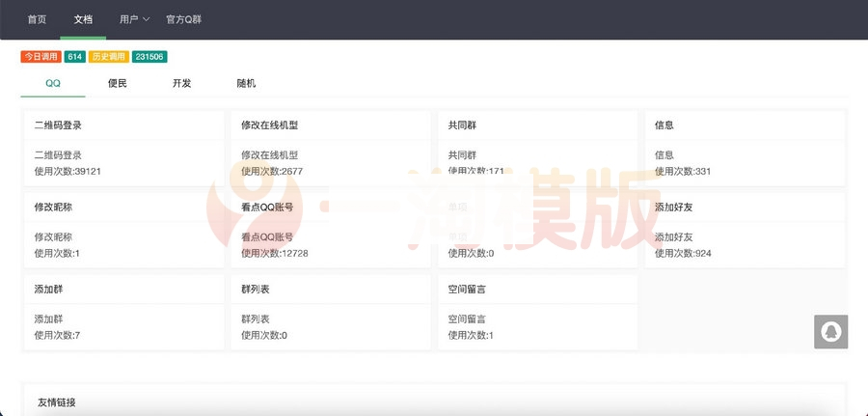Select the 文档 navigation item
Screen dimensions: 868x416
[x=83, y=19]
